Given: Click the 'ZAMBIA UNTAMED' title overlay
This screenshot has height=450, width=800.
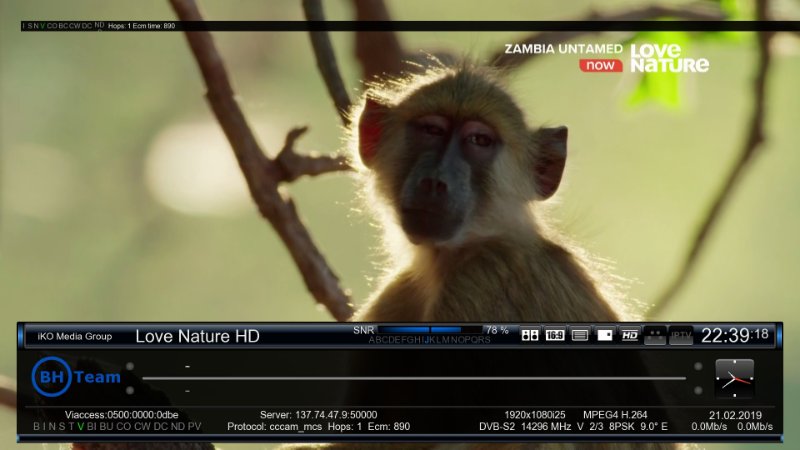Looking at the screenshot, I should coord(564,49).
